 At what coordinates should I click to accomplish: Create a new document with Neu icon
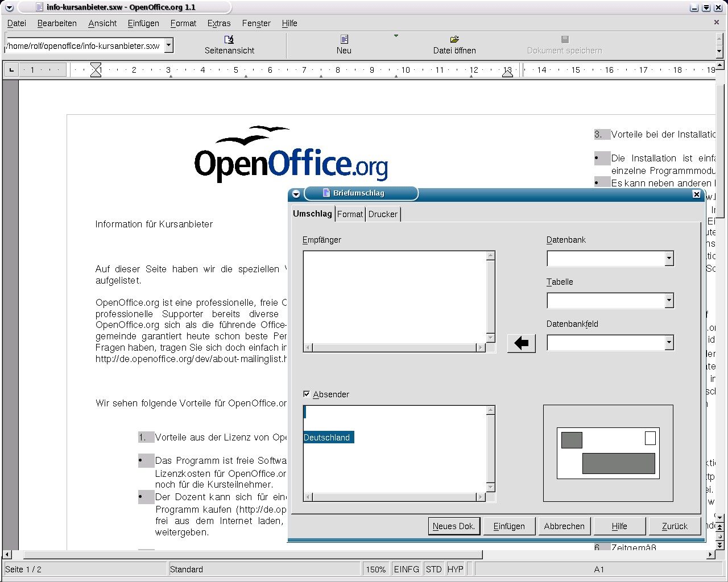344,40
